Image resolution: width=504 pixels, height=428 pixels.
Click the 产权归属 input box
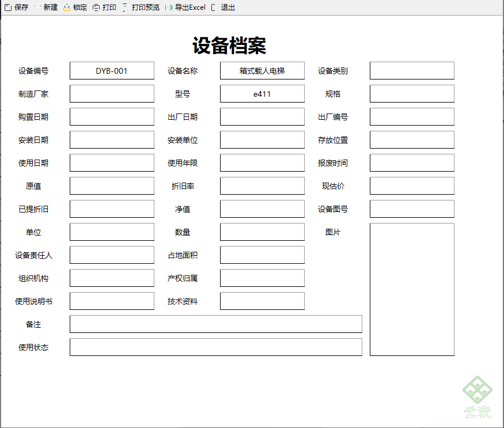point(262,278)
